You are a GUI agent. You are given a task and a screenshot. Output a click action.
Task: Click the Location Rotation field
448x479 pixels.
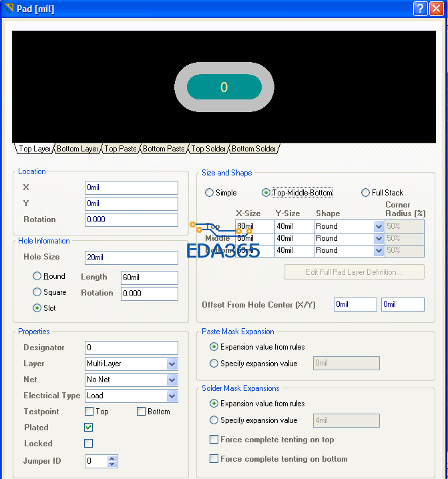point(132,219)
